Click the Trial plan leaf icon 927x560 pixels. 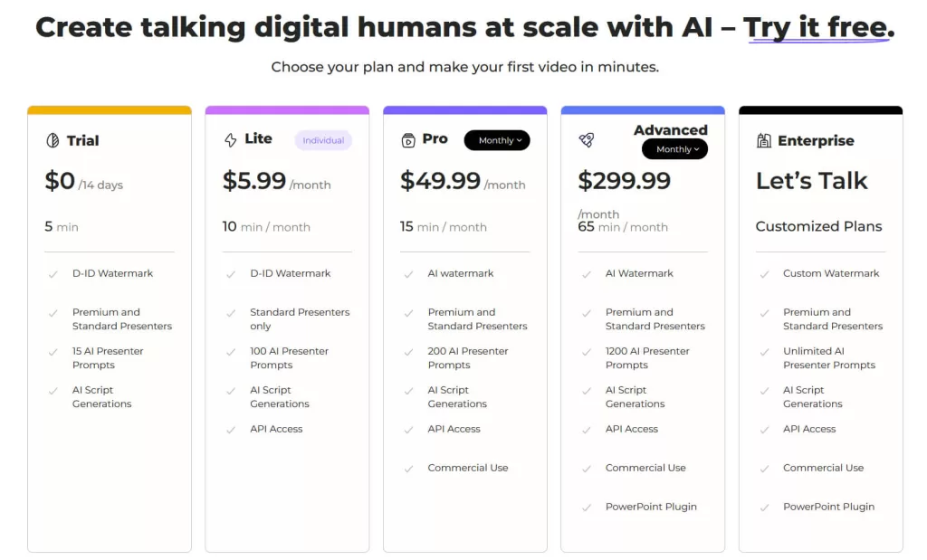pos(53,140)
